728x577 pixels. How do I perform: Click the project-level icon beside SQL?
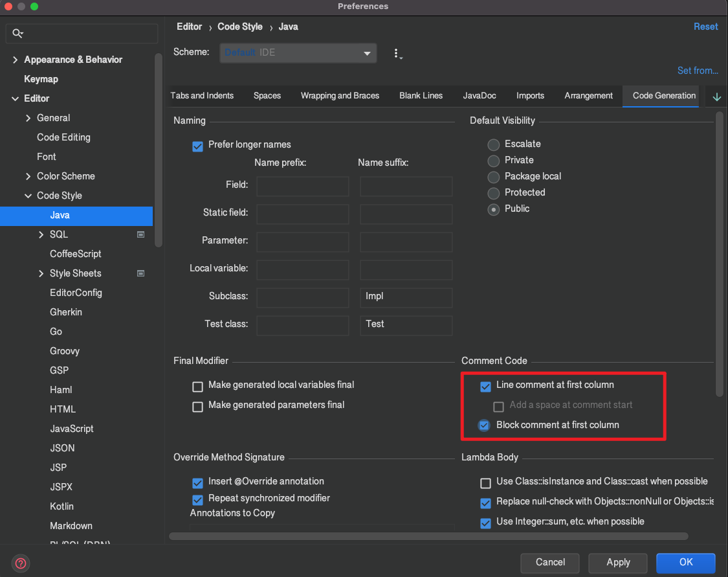coord(140,234)
